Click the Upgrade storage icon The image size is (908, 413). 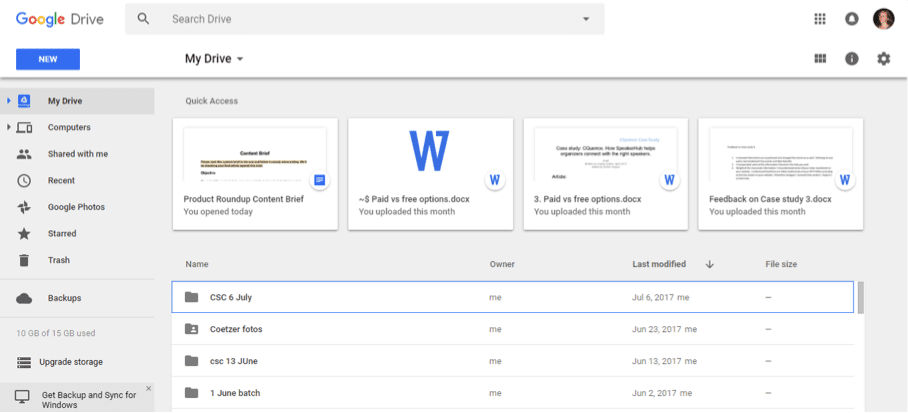(x=24, y=363)
